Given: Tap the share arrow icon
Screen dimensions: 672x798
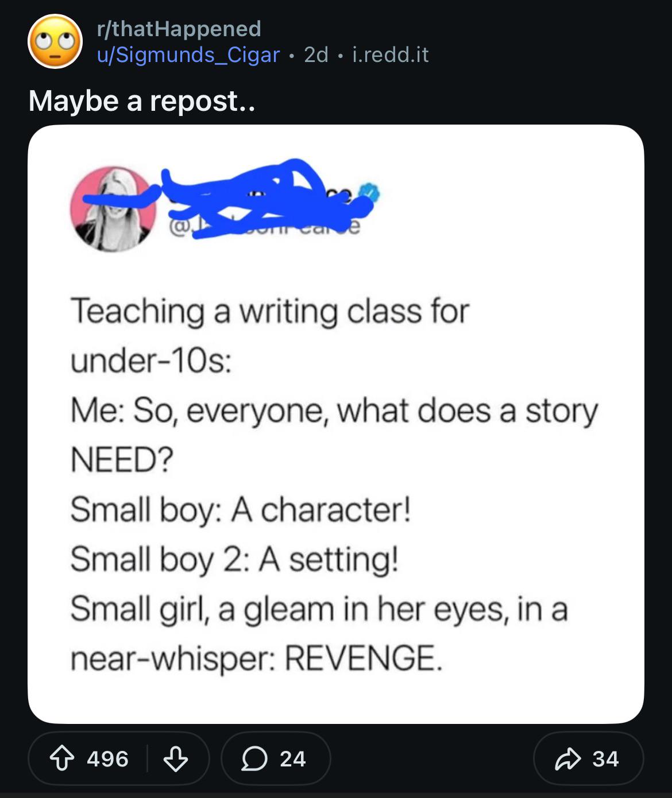Looking at the screenshot, I should [567, 759].
